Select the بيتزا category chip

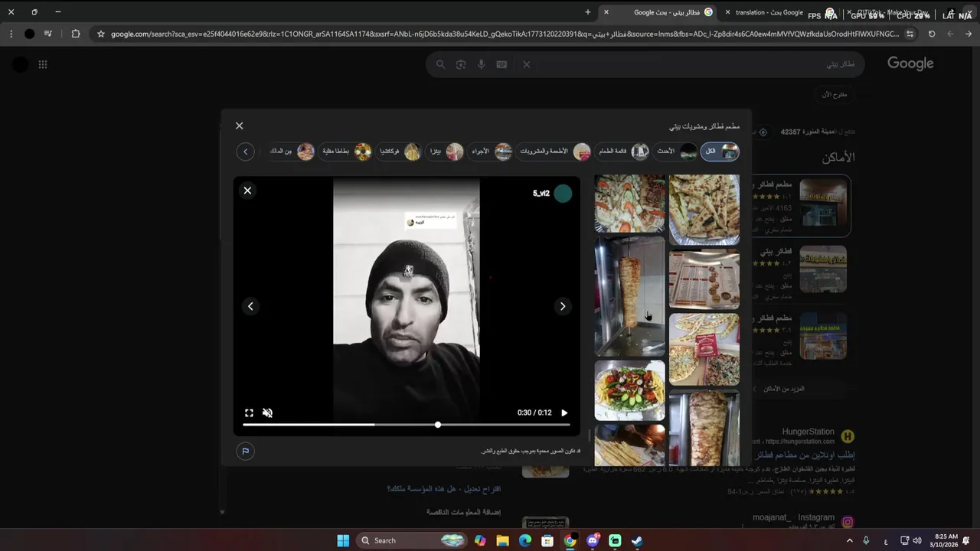446,152
